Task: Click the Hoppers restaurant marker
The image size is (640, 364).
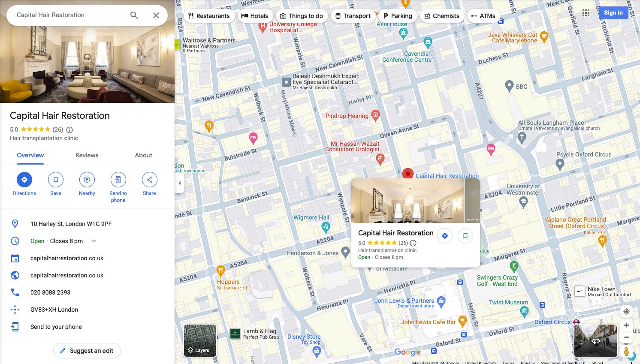Action: [x=220, y=271]
